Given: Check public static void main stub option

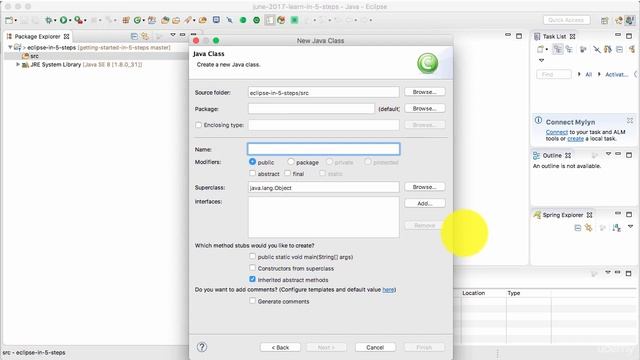Looking at the screenshot, I should click(x=252, y=256).
